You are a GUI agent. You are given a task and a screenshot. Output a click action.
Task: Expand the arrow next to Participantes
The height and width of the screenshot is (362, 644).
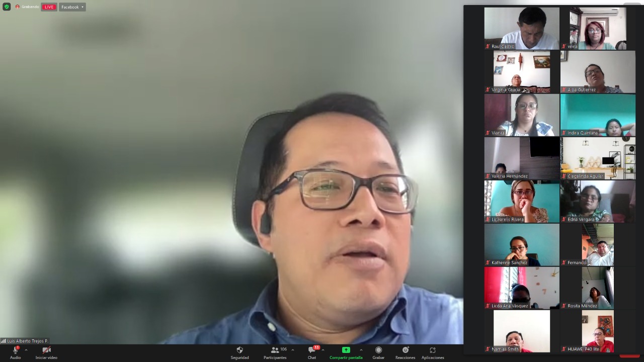point(293,350)
